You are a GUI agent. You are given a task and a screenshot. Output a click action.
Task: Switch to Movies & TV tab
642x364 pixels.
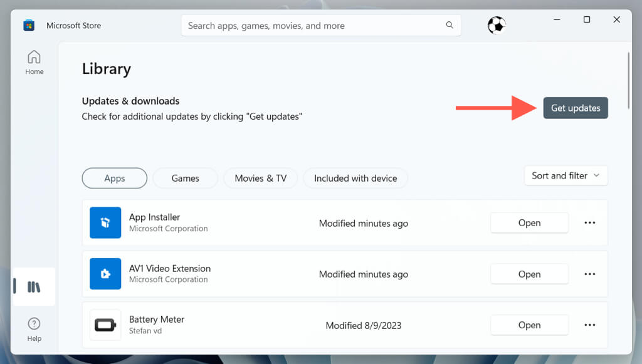click(x=260, y=179)
